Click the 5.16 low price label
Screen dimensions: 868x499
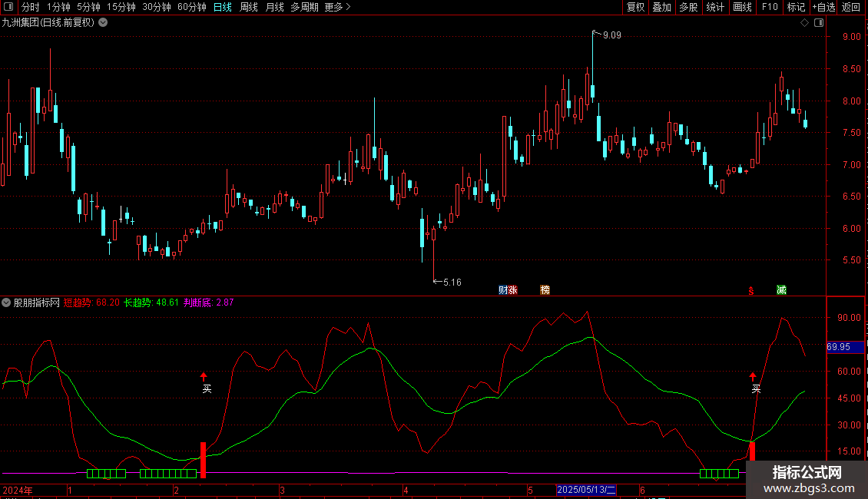click(452, 283)
